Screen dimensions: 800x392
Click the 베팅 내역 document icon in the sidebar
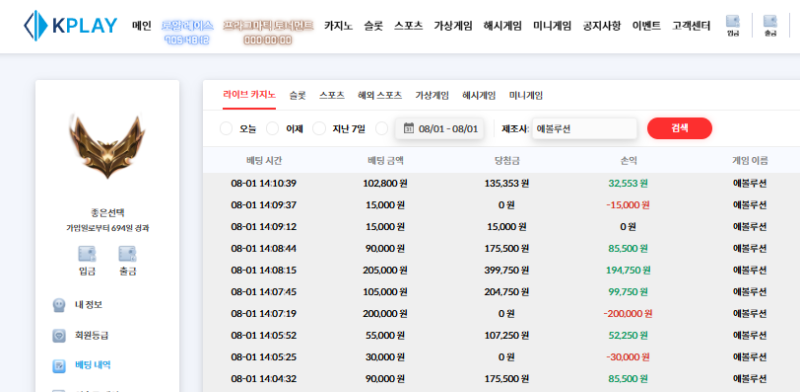59,365
